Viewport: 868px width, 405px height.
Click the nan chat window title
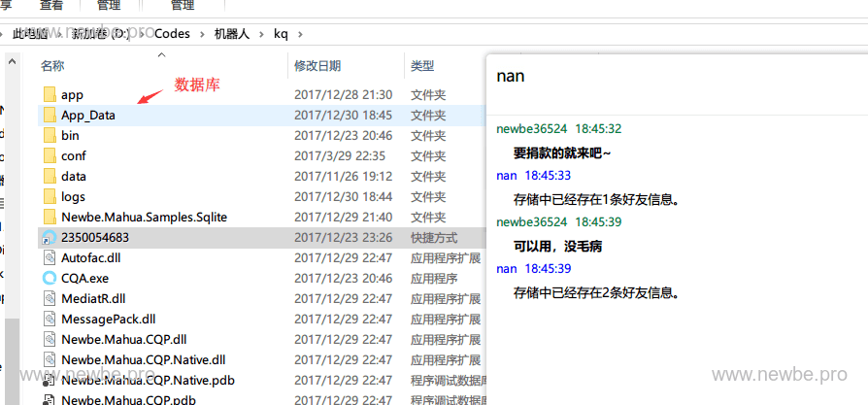[x=511, y=76]
